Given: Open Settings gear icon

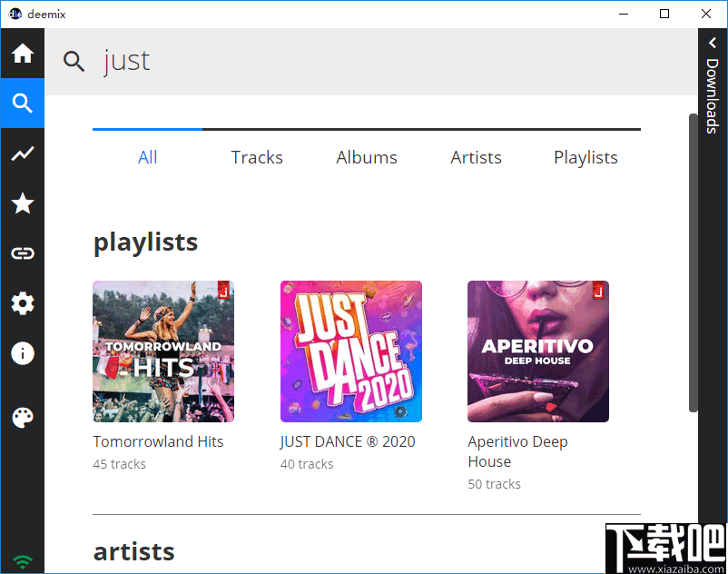Looking at the screenshot, I should (x=23, y=303).
